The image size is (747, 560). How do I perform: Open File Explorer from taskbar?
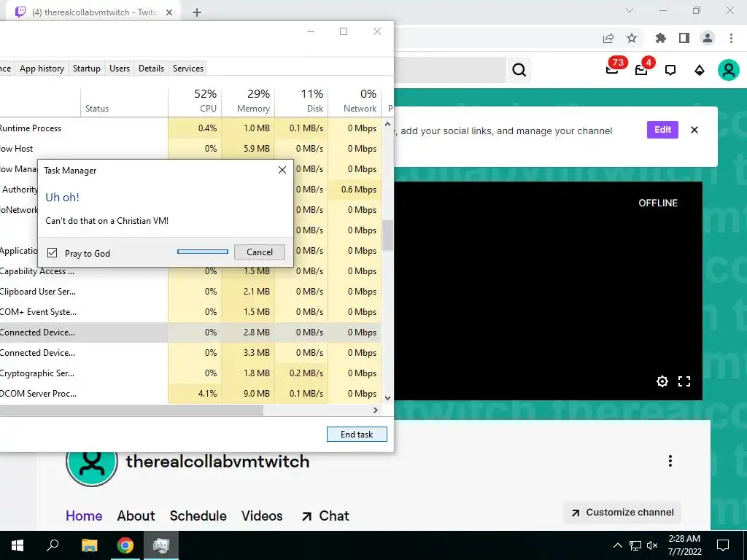(x=90, y=545)
